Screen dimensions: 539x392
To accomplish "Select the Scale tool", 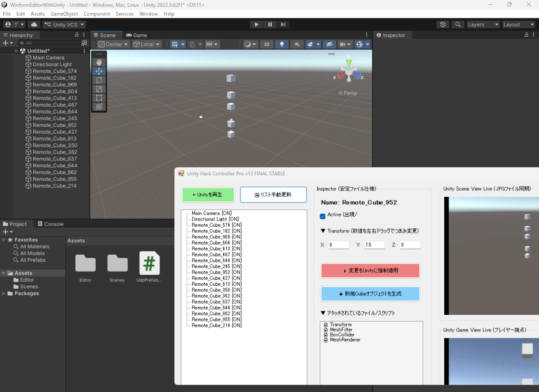I will [x=99, y=89].
